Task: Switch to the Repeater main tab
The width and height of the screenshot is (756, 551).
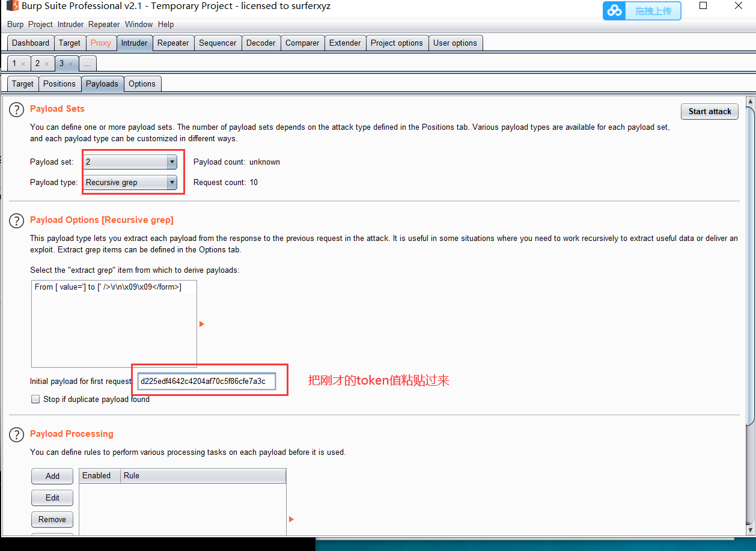Action: point(173,43)
